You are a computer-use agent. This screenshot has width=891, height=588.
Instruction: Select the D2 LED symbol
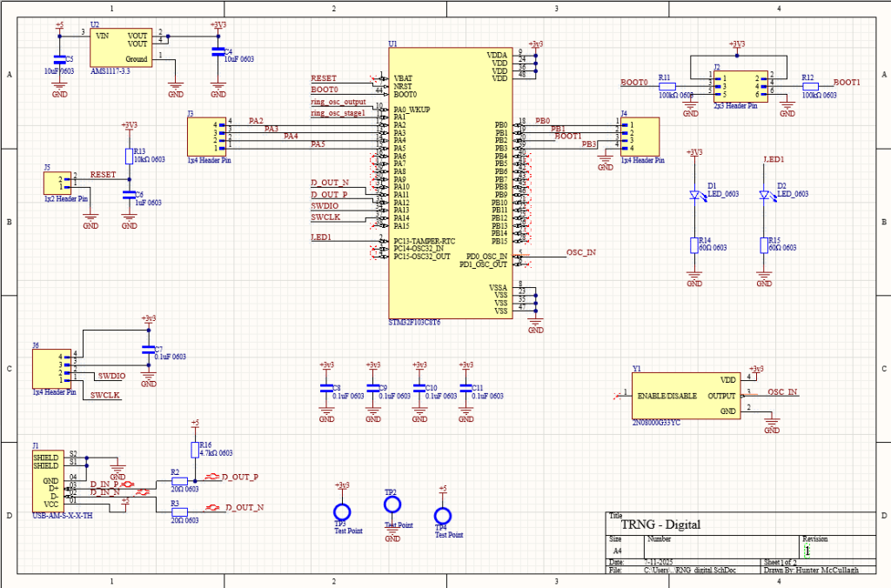click(x=765, y=195)
